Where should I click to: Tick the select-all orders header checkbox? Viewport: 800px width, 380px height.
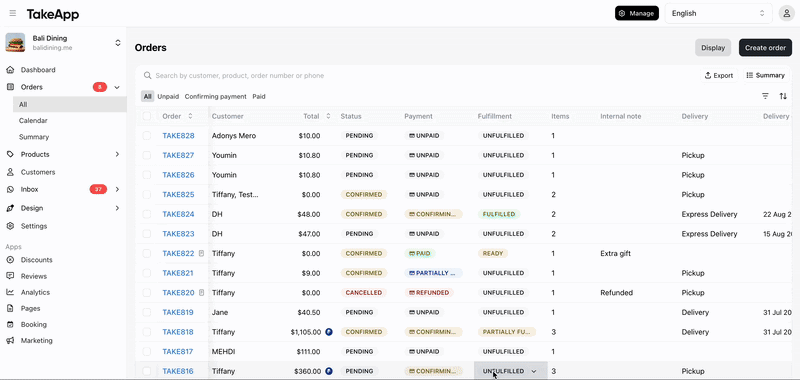[x=147, y=116]
